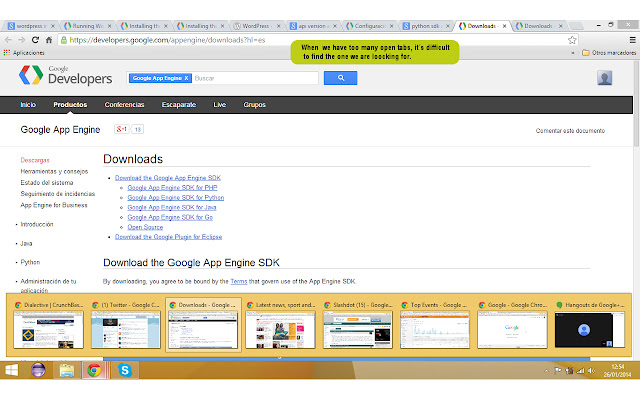The width and height of the screenshot is (640, 400).
Task: Remove the Google App Engine search filter
Action: click(x=186, y=78)
